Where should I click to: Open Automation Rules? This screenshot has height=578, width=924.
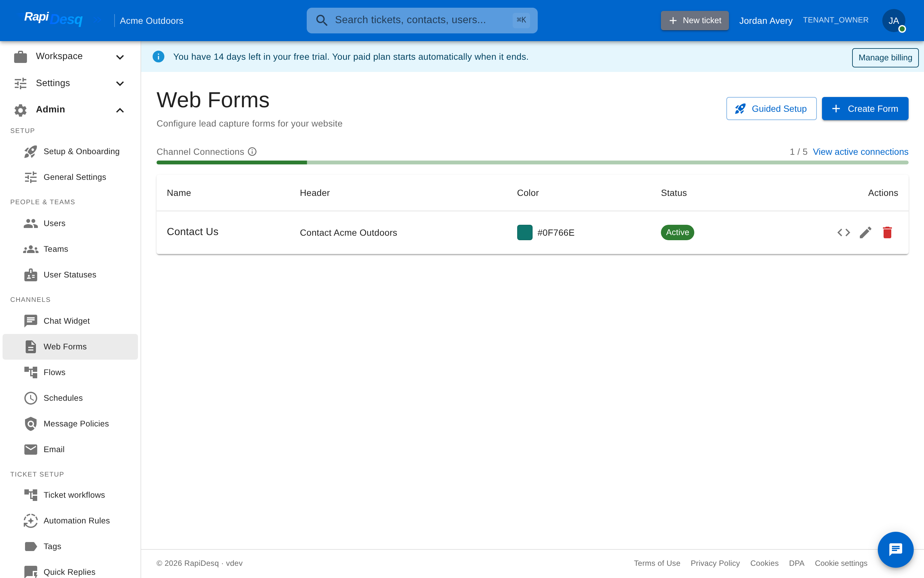(x=70, y=521)
